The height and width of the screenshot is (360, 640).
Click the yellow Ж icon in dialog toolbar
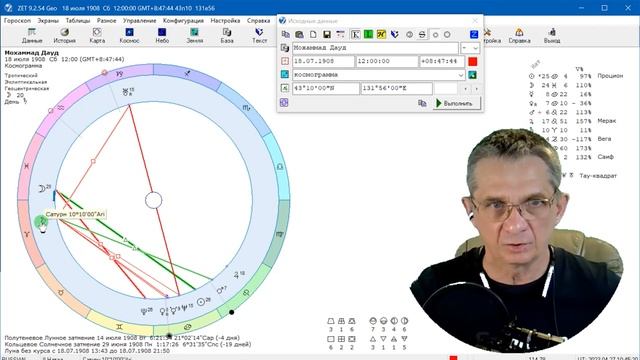(x=381, y=34)
